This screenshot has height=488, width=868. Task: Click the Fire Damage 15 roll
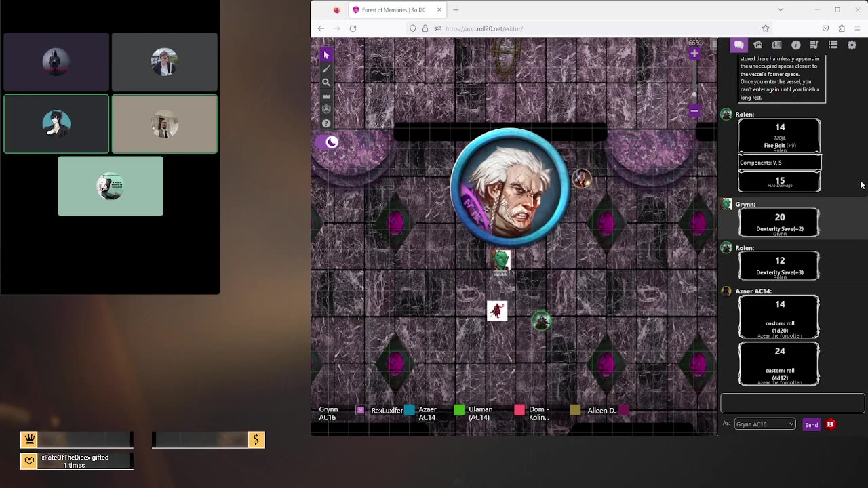(x=780, y=180)
